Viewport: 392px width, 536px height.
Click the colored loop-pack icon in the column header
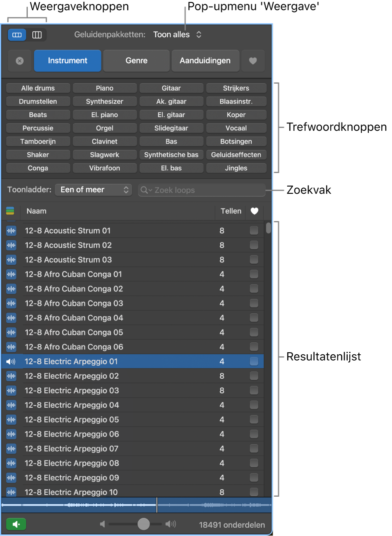tap(10, 211)
